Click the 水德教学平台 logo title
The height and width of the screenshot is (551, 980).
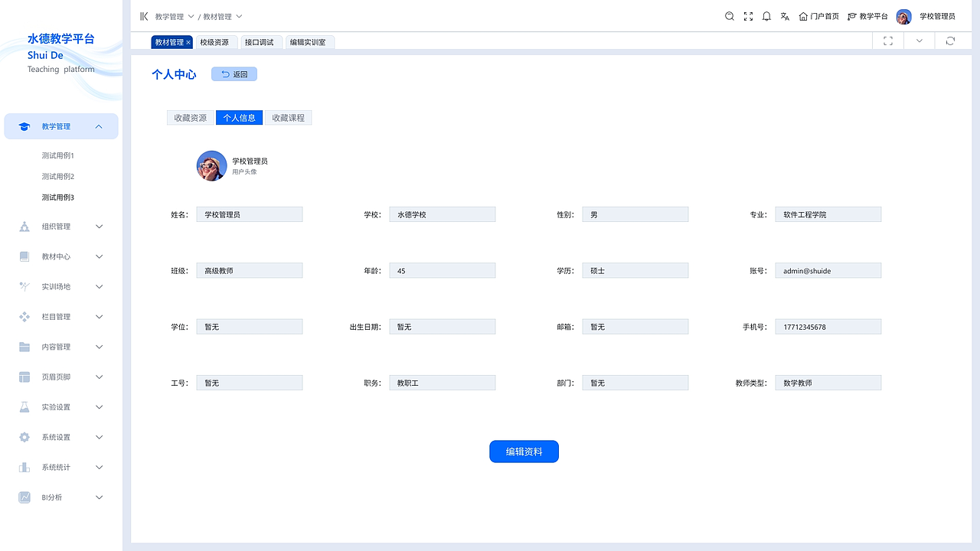(61, 39)
